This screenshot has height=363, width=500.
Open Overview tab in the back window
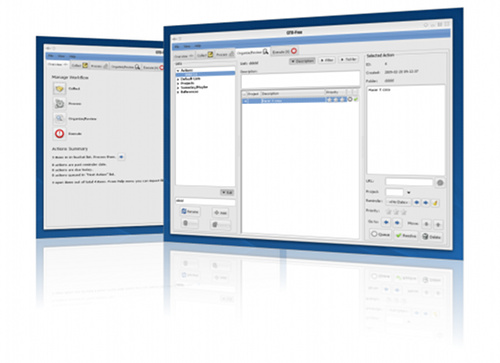click(58, 64)
